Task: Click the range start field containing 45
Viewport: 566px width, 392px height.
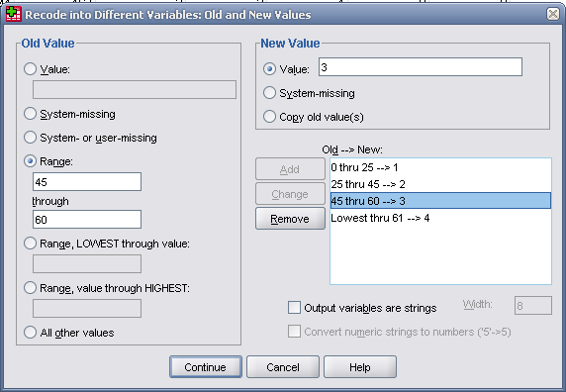Action: tap(87, 181)
